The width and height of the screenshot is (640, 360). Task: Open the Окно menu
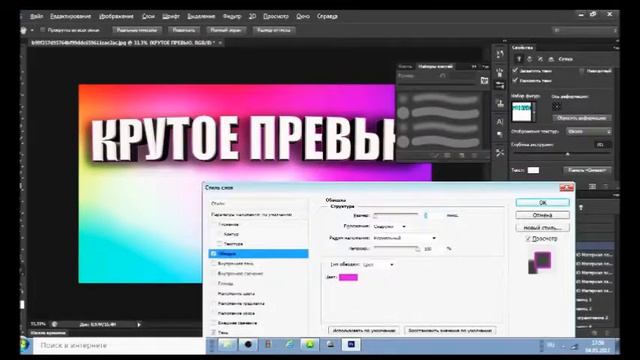tap(302, 16)
